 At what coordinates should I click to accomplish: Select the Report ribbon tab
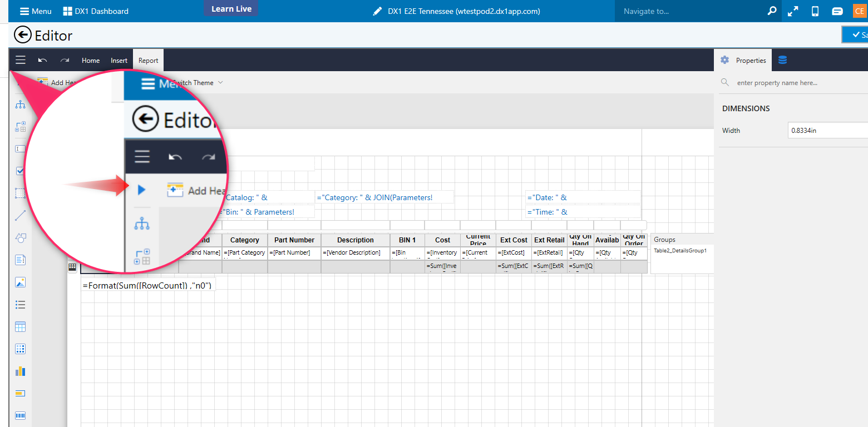(x=148, y=60)
